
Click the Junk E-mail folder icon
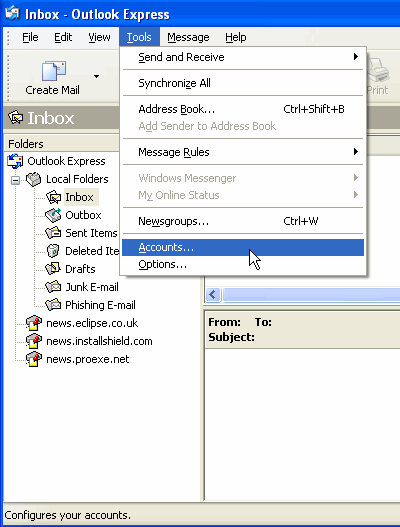(53, 287)
